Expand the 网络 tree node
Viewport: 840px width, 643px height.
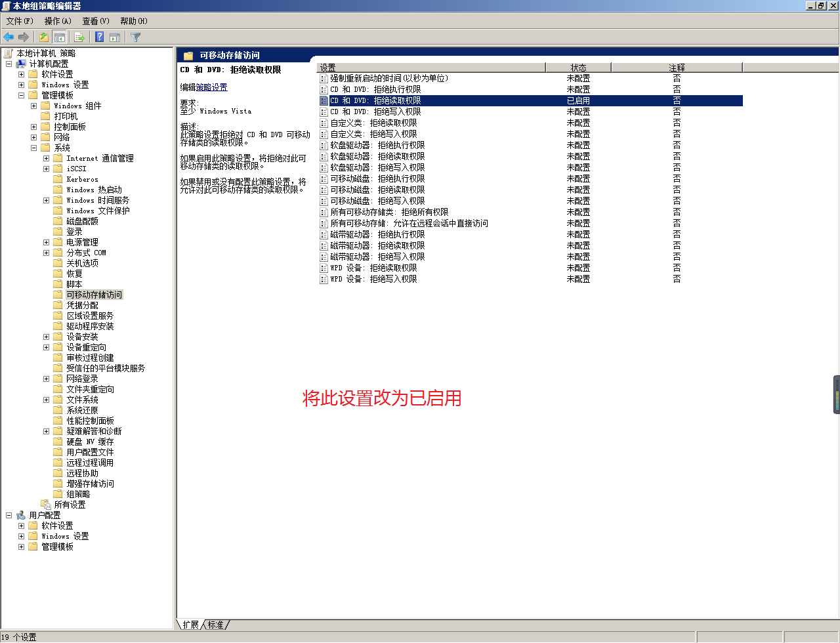33,137
